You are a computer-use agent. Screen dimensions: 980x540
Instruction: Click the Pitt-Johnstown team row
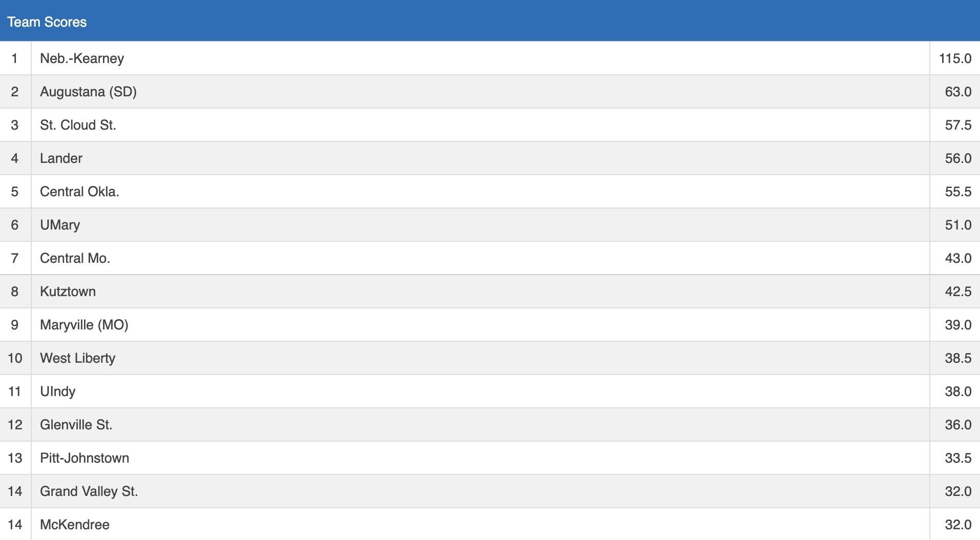tap(84, 458)
